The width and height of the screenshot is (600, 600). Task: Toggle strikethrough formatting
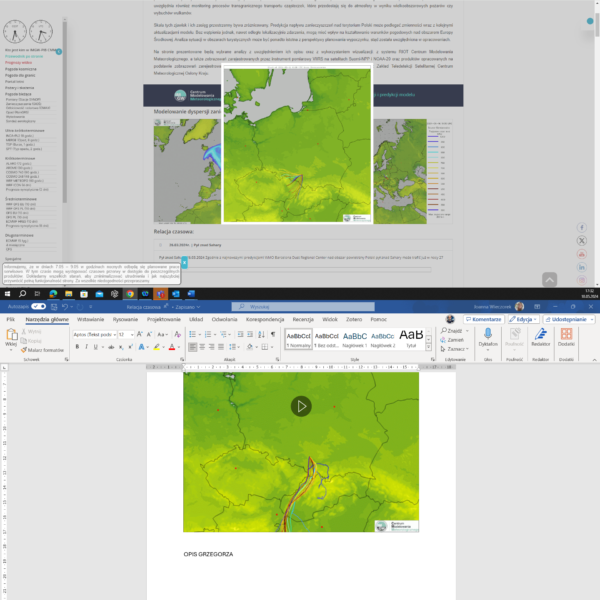111,347
